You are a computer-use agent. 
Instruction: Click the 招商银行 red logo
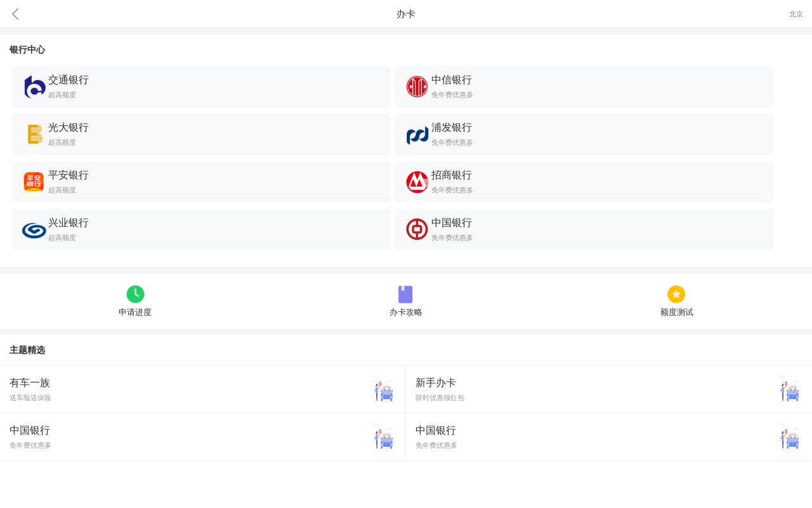click(417, 182)
